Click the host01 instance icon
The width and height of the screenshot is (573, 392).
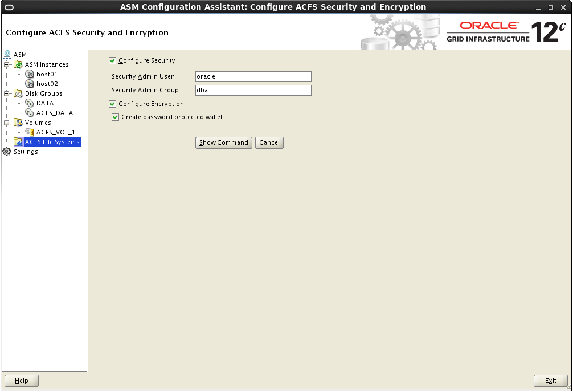tap(30, 74)
